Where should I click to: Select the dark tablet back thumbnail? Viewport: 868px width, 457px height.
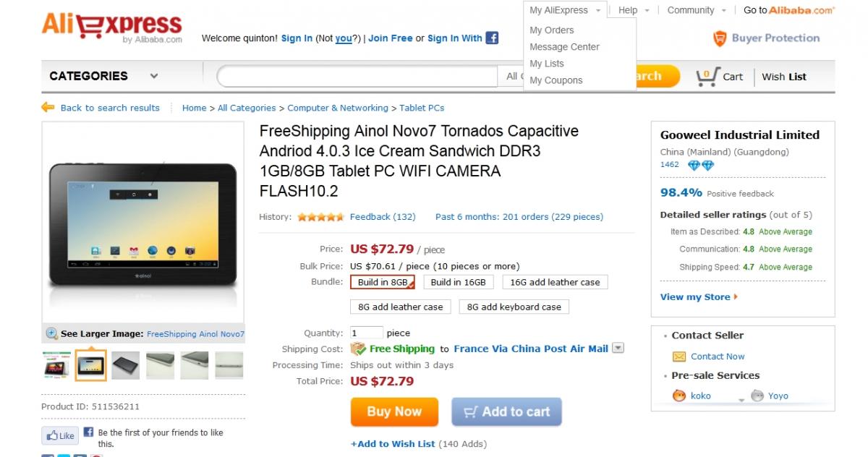coord(125,365)
